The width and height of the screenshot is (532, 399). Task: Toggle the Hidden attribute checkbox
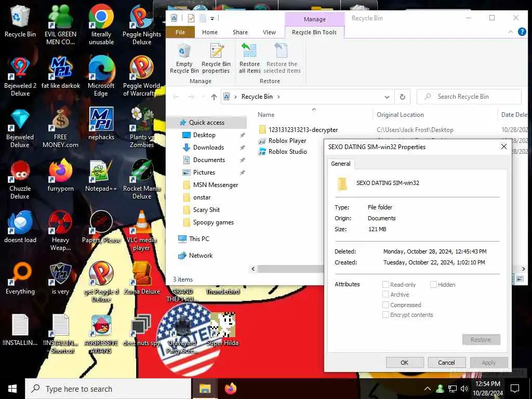[x=433, y=284]
